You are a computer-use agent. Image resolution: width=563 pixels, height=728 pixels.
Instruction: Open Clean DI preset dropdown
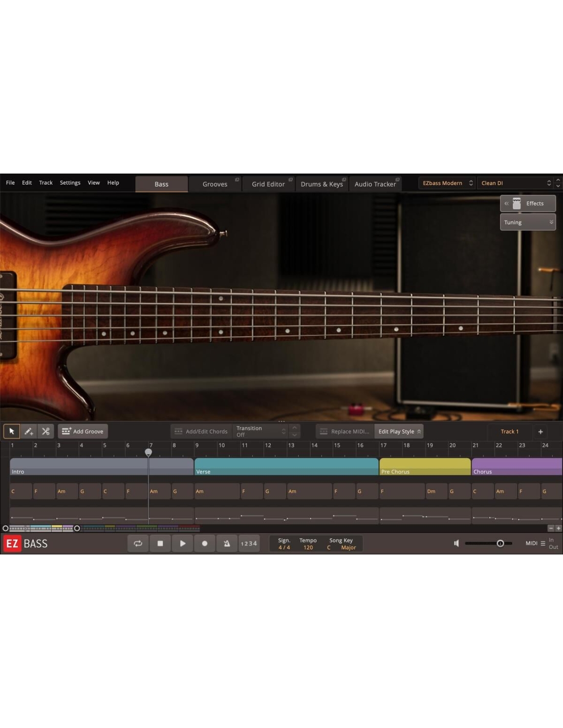(x=516, y=183)
